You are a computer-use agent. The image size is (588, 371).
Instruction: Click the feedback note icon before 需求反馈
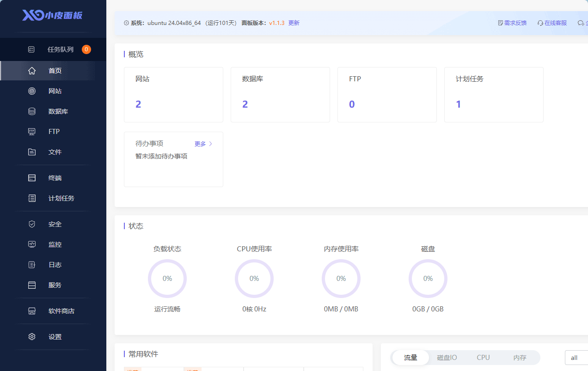coord(501,23)
